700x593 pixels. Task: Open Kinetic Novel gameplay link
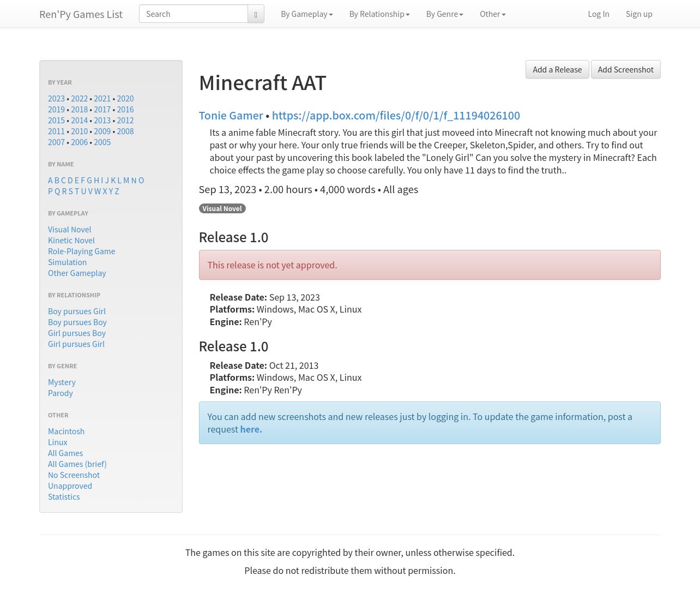[71, 241]
